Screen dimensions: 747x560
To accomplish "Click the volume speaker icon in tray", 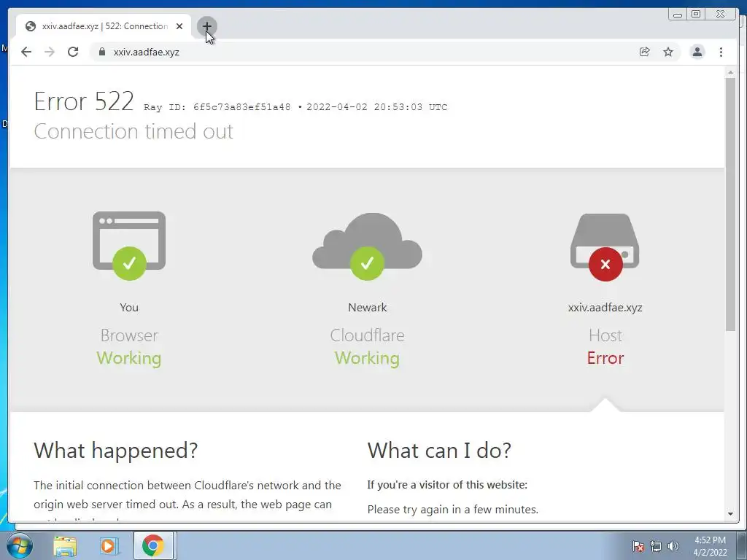I will (x=673, y=546).
